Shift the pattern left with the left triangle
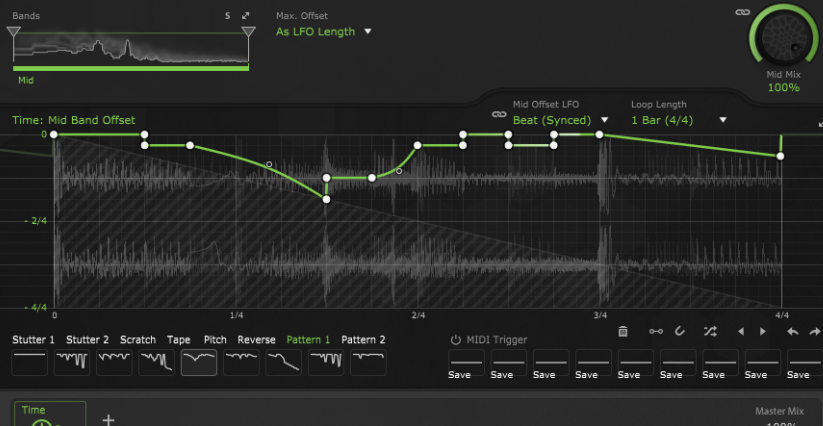Screen dimensions: 823x426 click(x=741, y=332)
